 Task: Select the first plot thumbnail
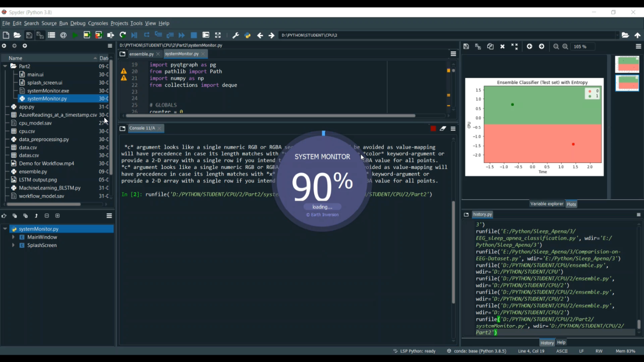pos(627,64)
